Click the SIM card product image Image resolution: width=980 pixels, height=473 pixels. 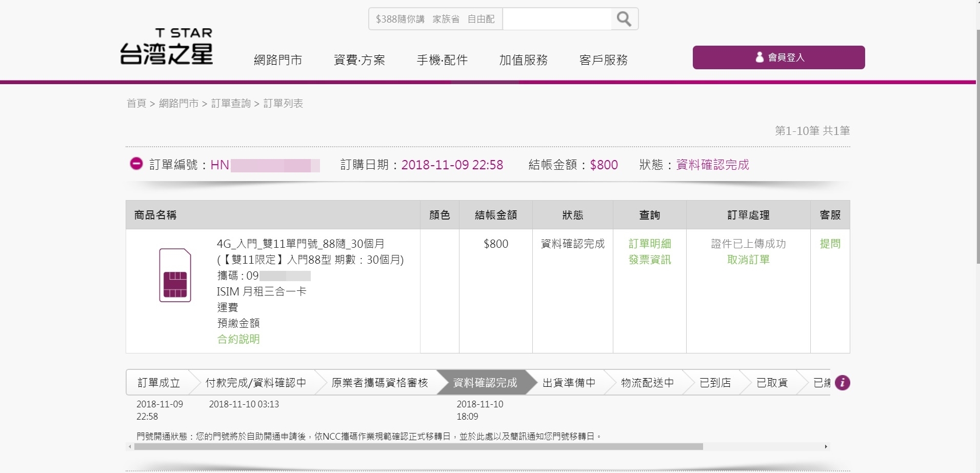click(x=175, y=275)
